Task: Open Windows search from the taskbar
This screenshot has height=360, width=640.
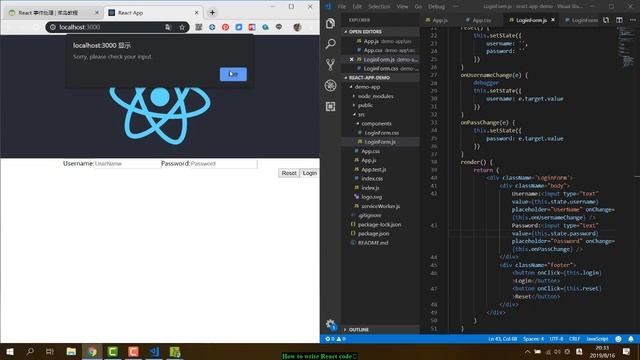Action: (30, 351)
